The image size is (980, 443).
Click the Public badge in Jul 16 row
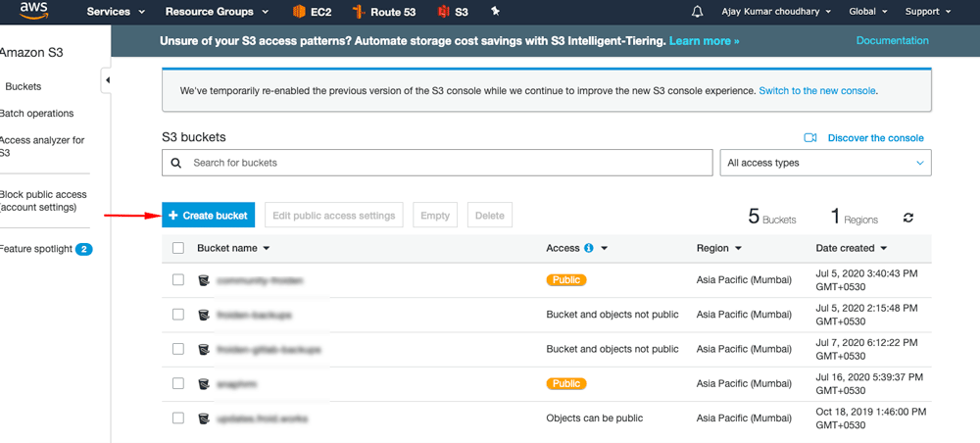(x=566, y=383)
